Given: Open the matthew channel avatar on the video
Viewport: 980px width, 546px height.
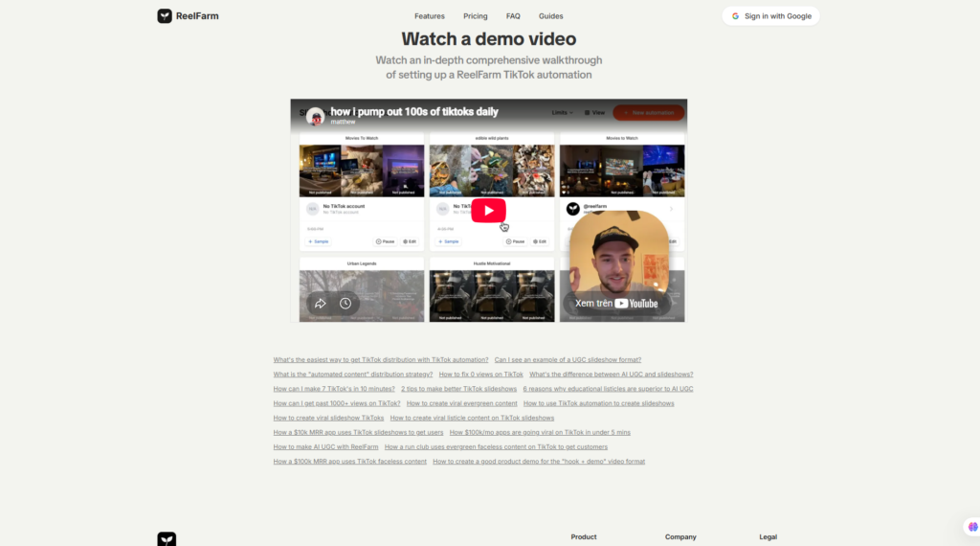Looking at the screenshot, I should 316,116.
